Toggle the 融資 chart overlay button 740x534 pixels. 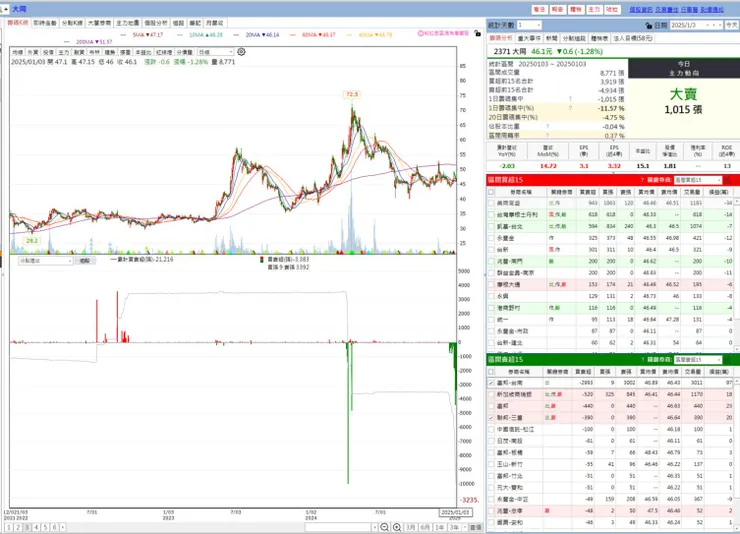pyautogui.click(x=79, y=52)
